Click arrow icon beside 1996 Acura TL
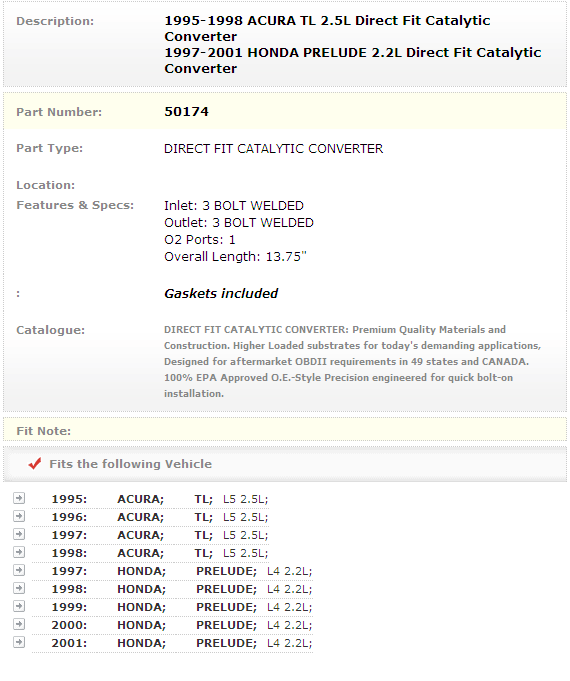The image size is (570, 681). (19, 516)
